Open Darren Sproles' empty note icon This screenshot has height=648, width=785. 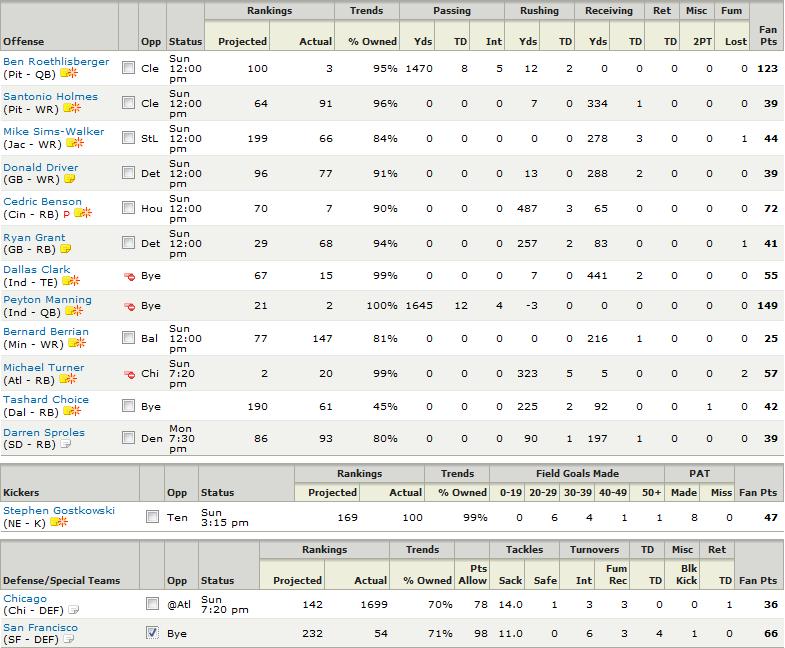[x=66, y=444]
